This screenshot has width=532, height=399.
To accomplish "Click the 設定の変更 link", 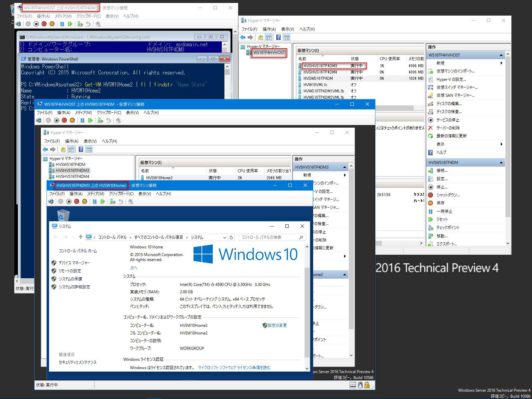I will [277, 326].
